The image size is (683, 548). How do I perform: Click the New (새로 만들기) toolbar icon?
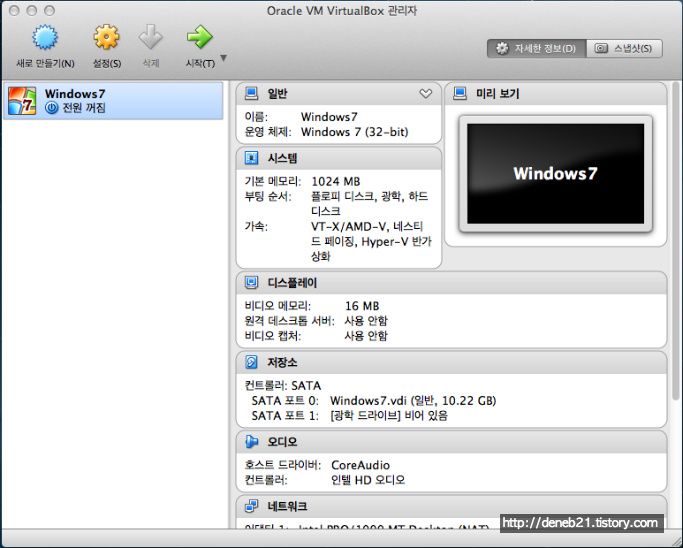[x=45, y=37]
